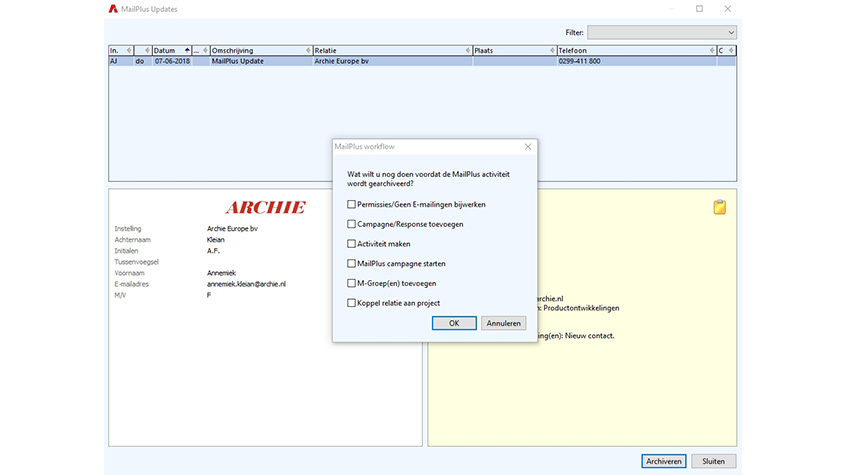Viewport: 845px width, 475px height.
Task: Click the 07-06-2018 date cell
Action: pyautogui.click(x=172, y=61)
